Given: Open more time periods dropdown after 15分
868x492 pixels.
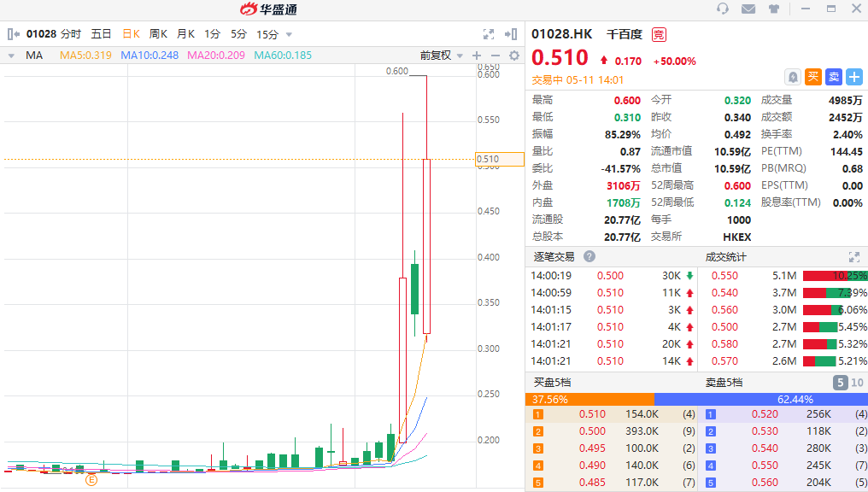Looking at the screenshot, I should pos(289,34).
